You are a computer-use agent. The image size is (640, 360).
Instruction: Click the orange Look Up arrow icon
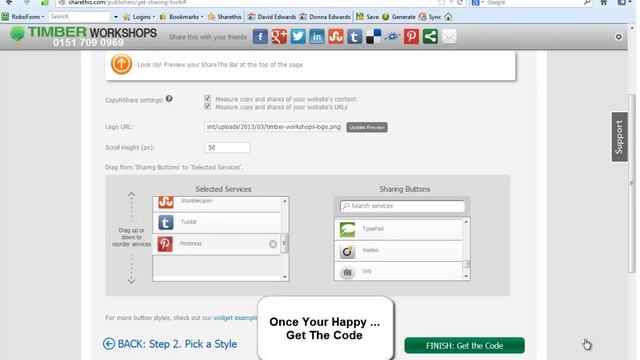(121, 64)
